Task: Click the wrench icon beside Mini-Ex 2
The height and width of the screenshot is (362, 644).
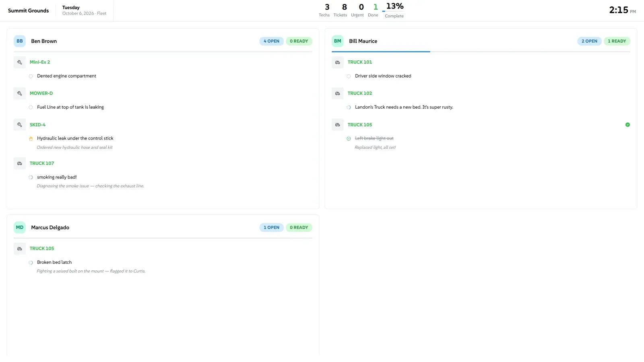Action: point(19,62)
